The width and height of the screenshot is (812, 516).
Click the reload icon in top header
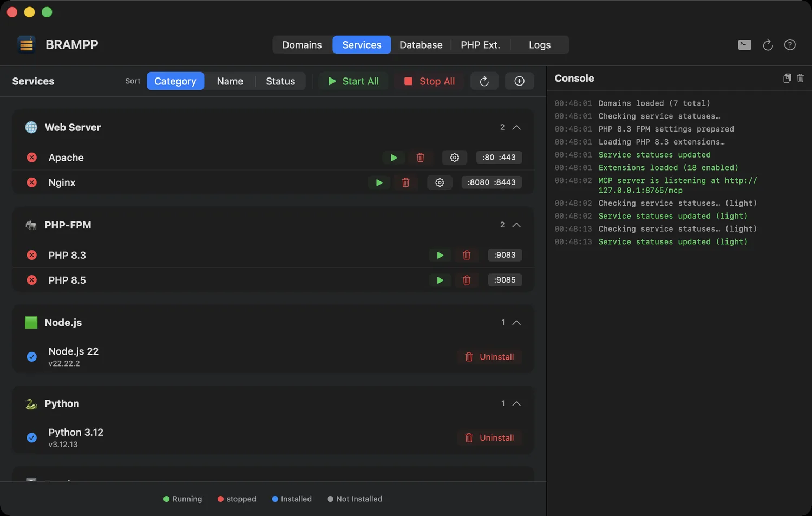[768, 45]
